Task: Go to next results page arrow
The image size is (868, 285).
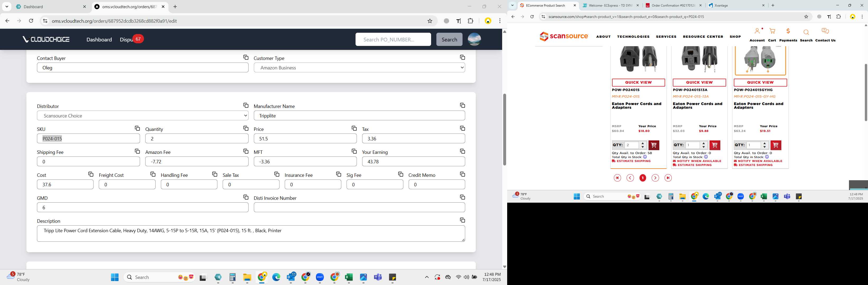Action: (x=655, y=178)
